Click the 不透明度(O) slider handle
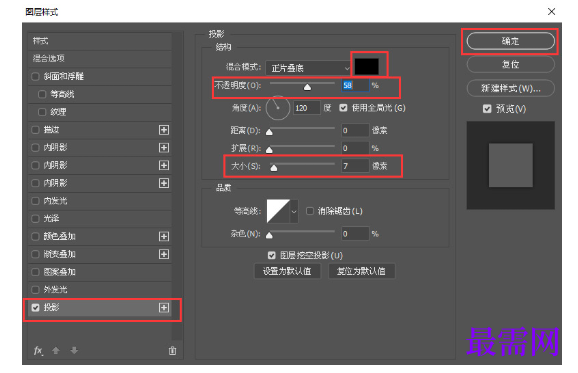 (307, 87)
